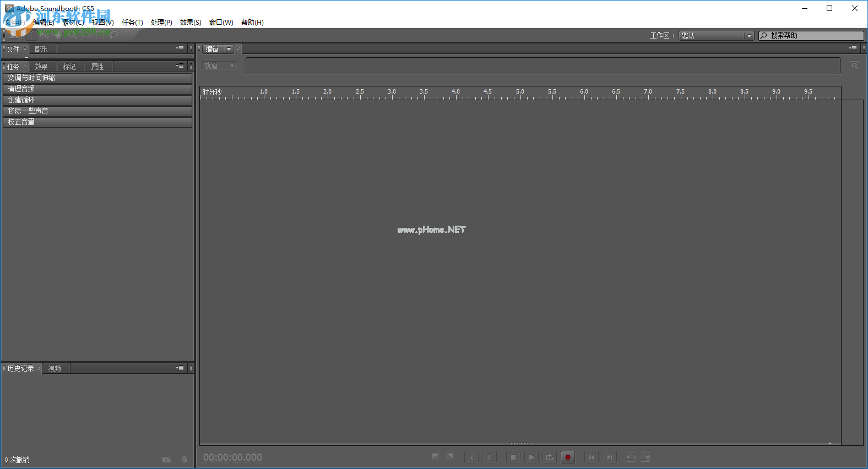The height and width of the screenshot is (469, 868).
Task: Go to next marker
Action: [x=610, y=457]
